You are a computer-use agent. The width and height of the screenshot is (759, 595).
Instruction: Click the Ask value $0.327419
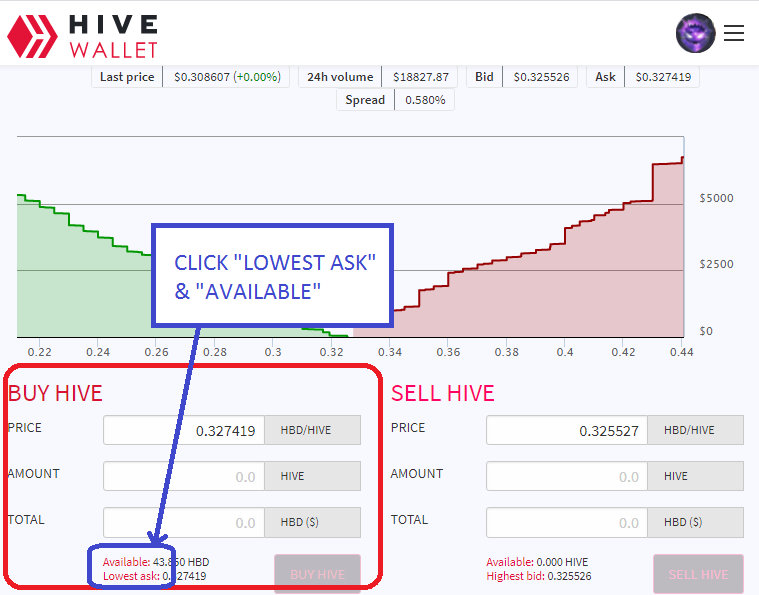663,77
